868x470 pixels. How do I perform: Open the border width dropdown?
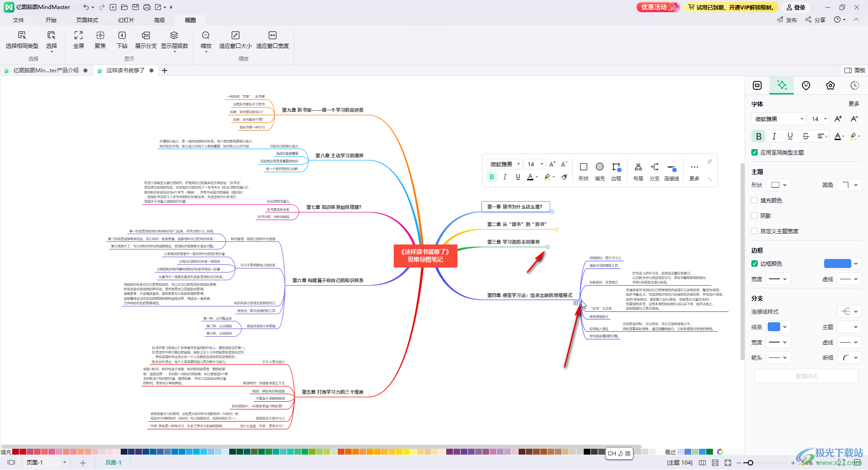pos(779,279)
